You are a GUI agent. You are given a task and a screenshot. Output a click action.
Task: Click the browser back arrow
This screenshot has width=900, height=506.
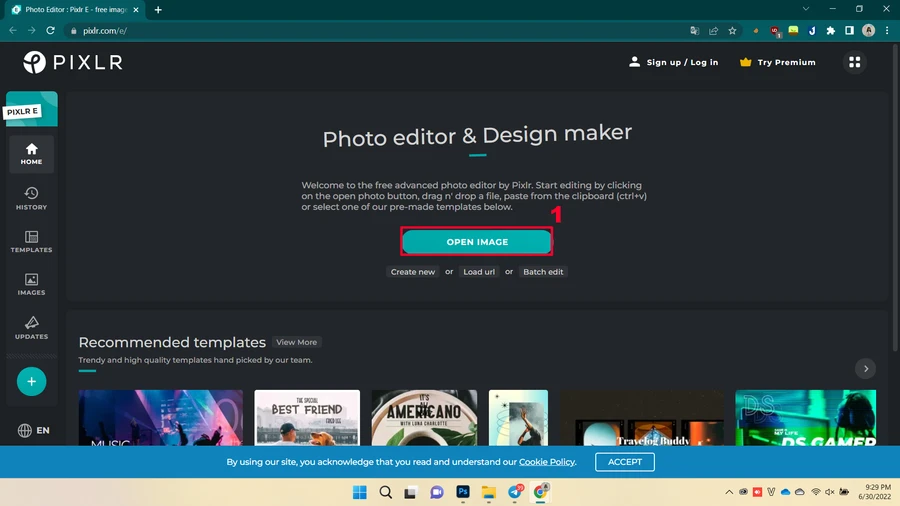[13, 30]
